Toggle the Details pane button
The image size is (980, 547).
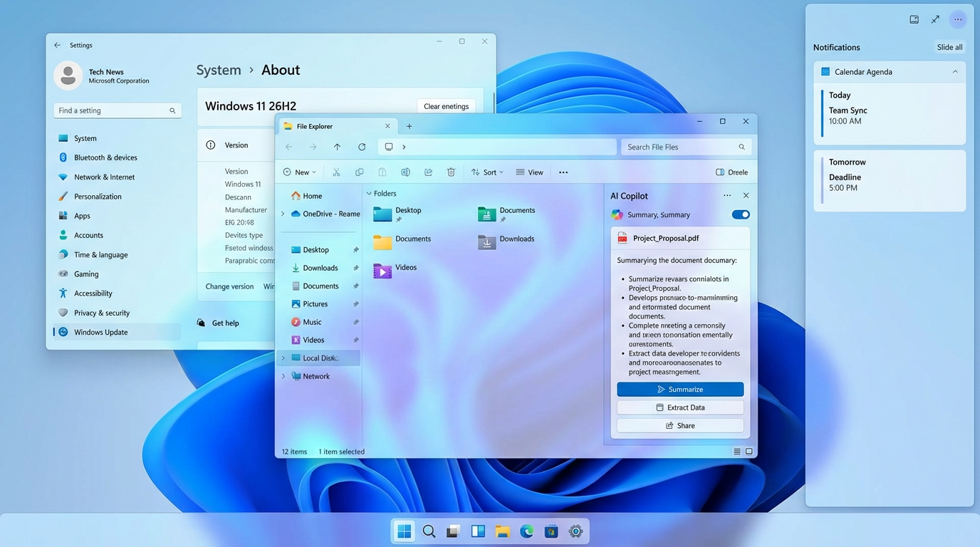click(731, 172)
